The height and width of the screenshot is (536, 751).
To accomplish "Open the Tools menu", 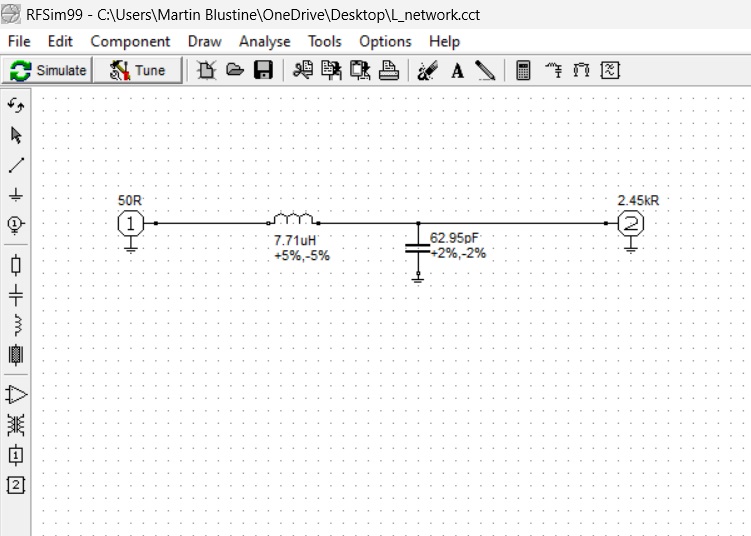I will 325,42.
